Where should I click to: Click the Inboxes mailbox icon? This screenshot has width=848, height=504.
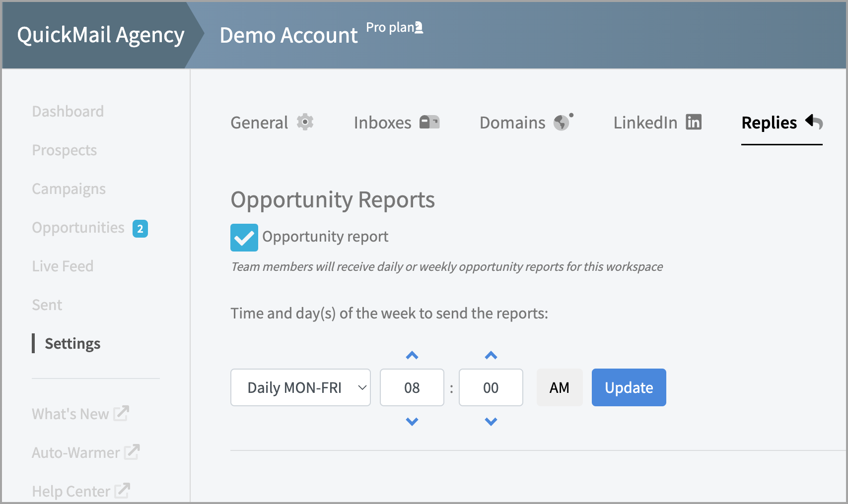(429, 122)
